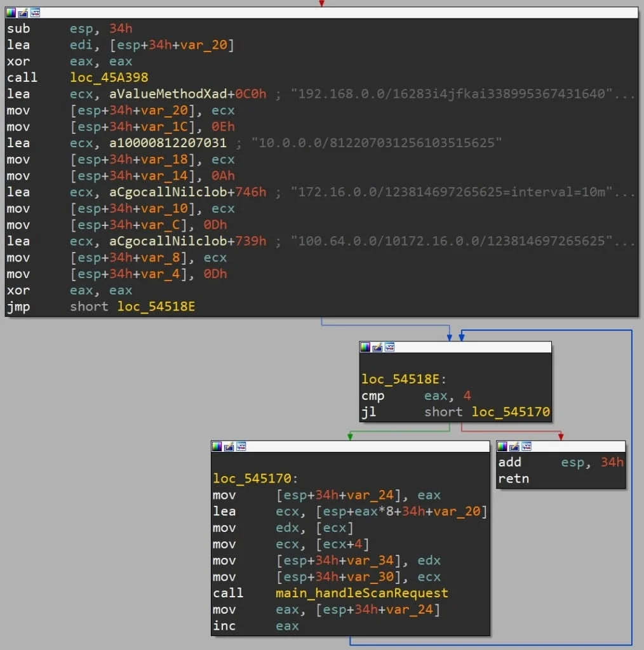Click the group nodes icon on loc_54518E node

[389, 347]
